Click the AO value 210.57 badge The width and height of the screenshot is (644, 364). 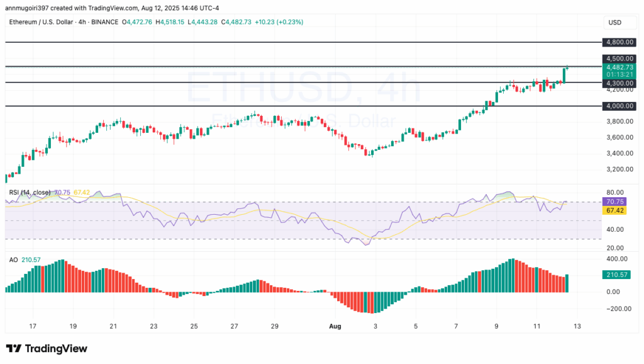click(616, 275)
